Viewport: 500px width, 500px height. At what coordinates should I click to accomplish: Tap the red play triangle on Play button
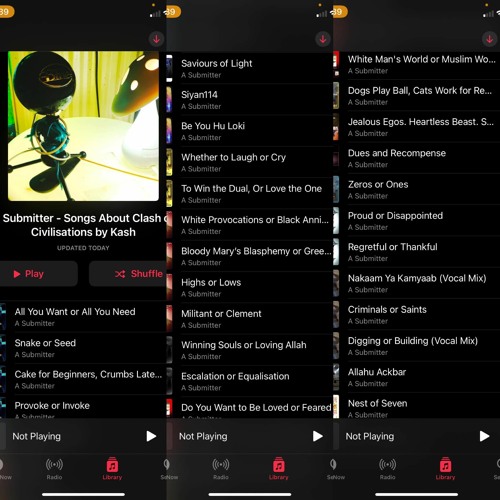pos(17,274)
